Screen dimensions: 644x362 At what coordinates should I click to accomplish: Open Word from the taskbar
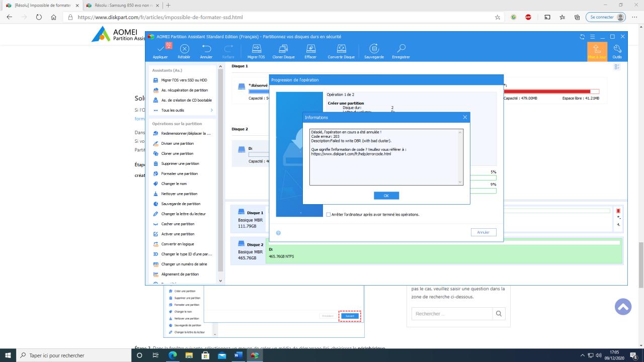(238, 355)
